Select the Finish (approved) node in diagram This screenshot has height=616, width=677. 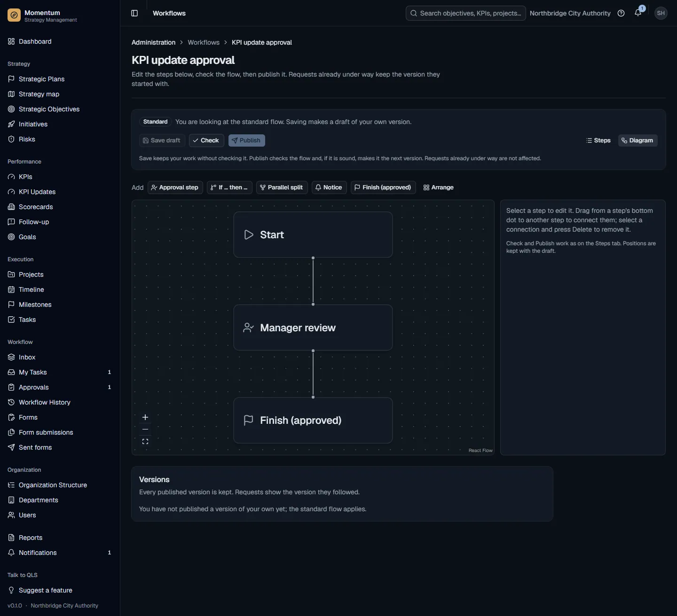pyautogui.click(x=313, y=421)
